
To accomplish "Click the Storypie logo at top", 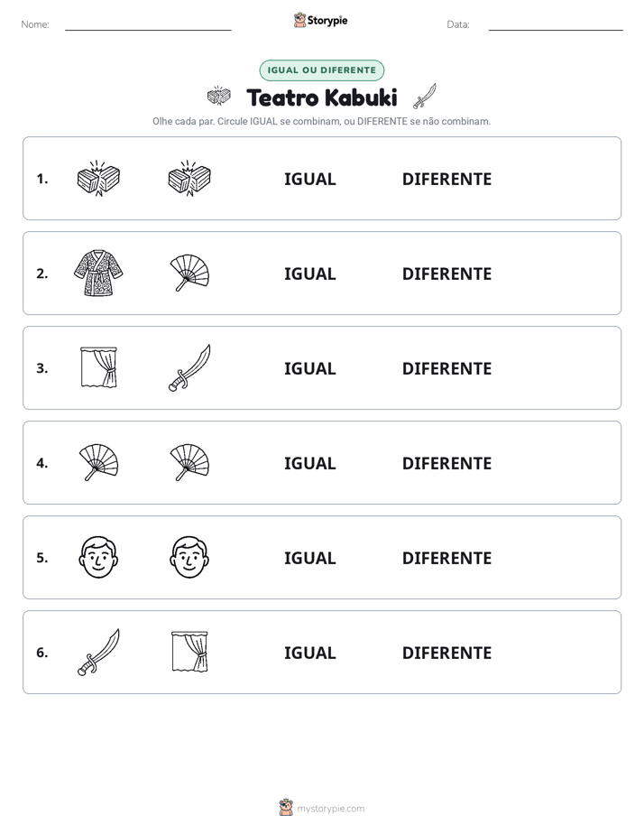I will coord(321,20).
